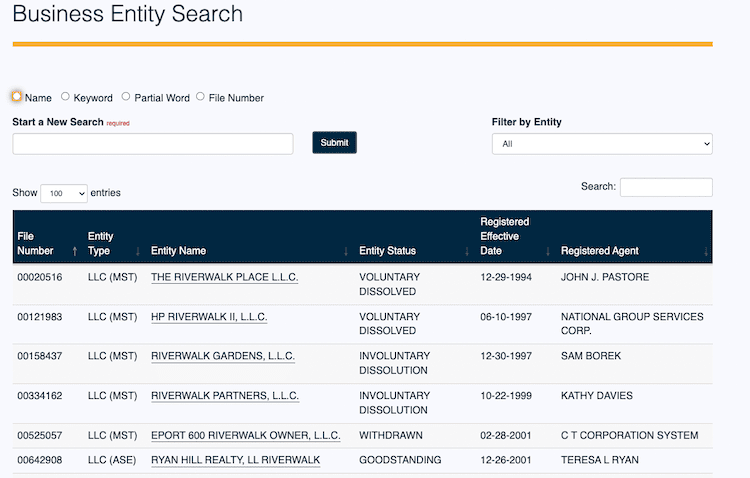This screenshot has width=750, height=478.
Task: Open the Filter by Entity dropdown
Action: (602, 144)
